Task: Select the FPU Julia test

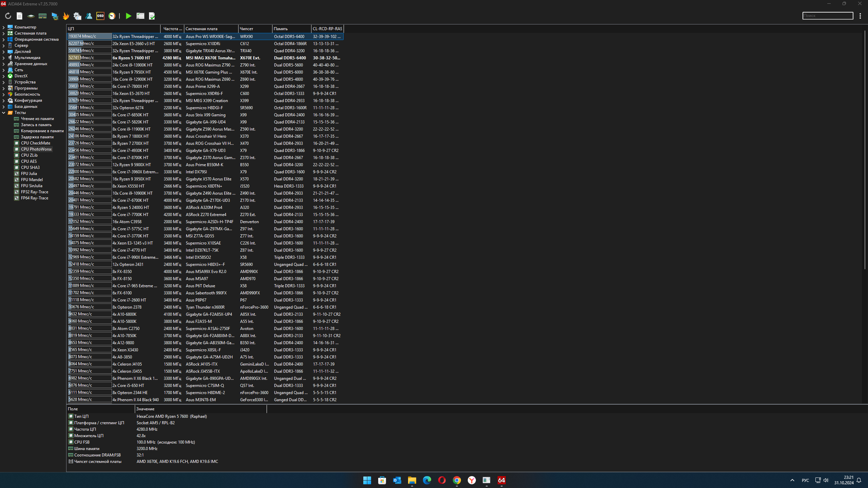Action: pos(29,174)
